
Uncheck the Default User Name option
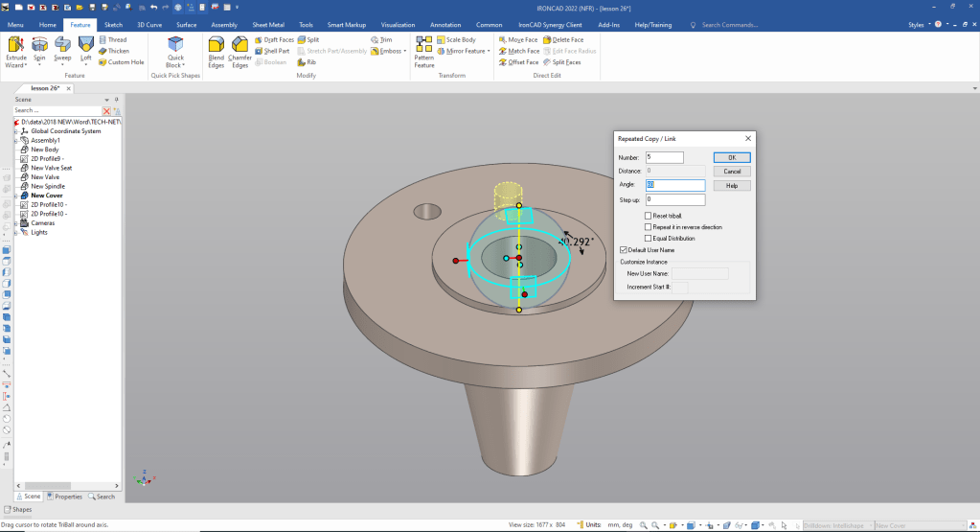click(623, 249)
